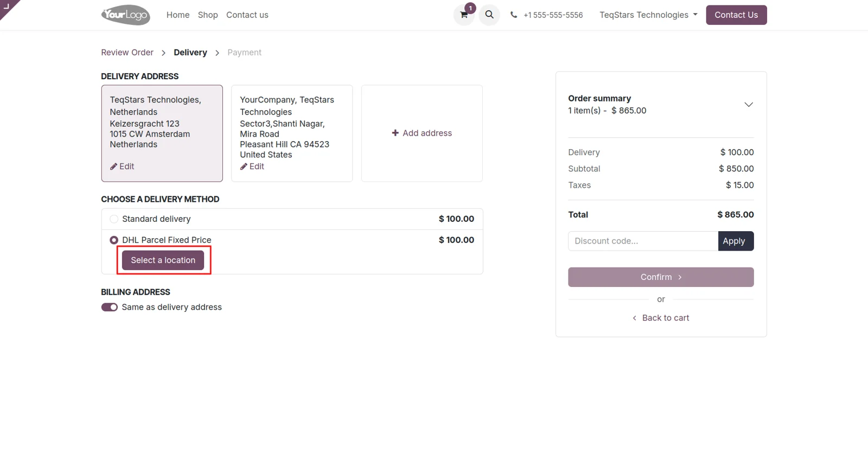868x453 pixels.
Task: Click the pencil icon on Pleasant Hill address
Action: tap(244, 167)
